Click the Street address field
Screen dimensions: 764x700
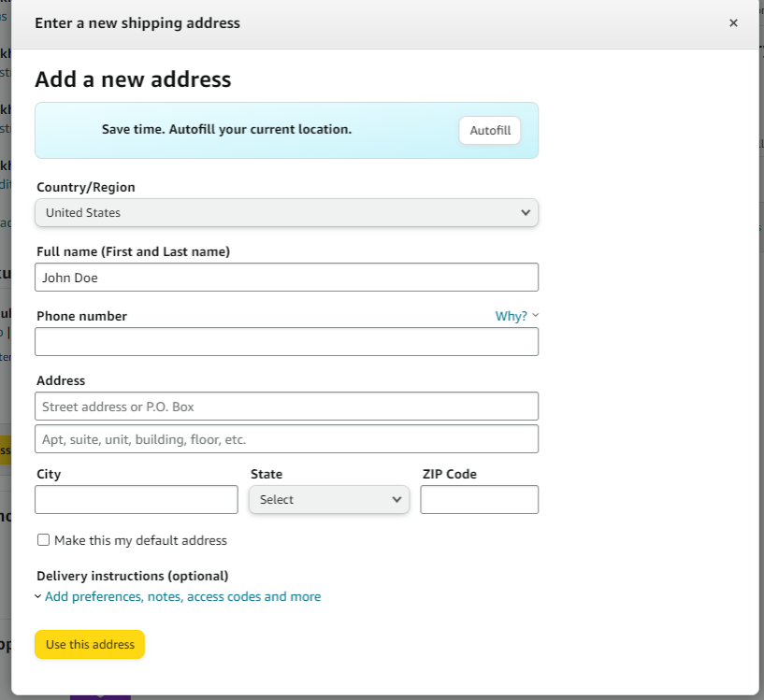tap(286, 407)
